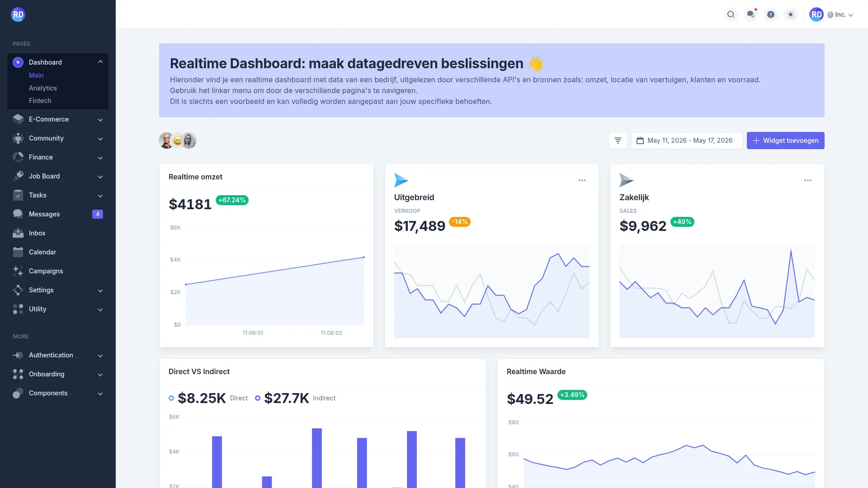This screenshot has height=488, width=868.
Task: Click the $17,489 sales value
Action: (420, 226)
